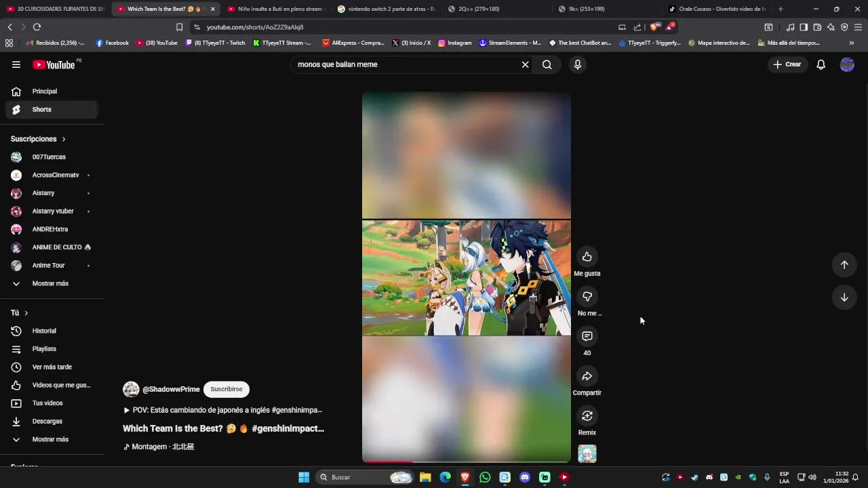The width and height of the screenshot is (868, 488).
Task: Expand Mostrar más under Tú
Action: coord(52,439)
